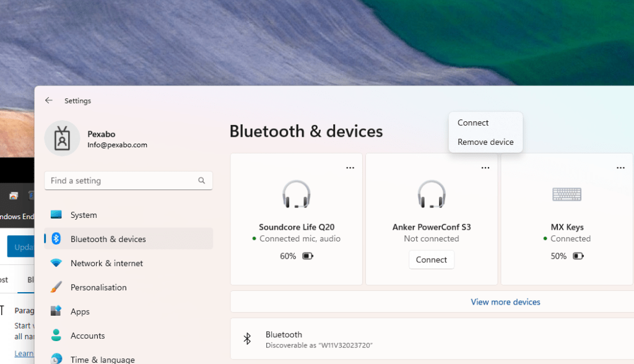
Task: Click the Personalisation paintbrush icon
Action: 56,287
